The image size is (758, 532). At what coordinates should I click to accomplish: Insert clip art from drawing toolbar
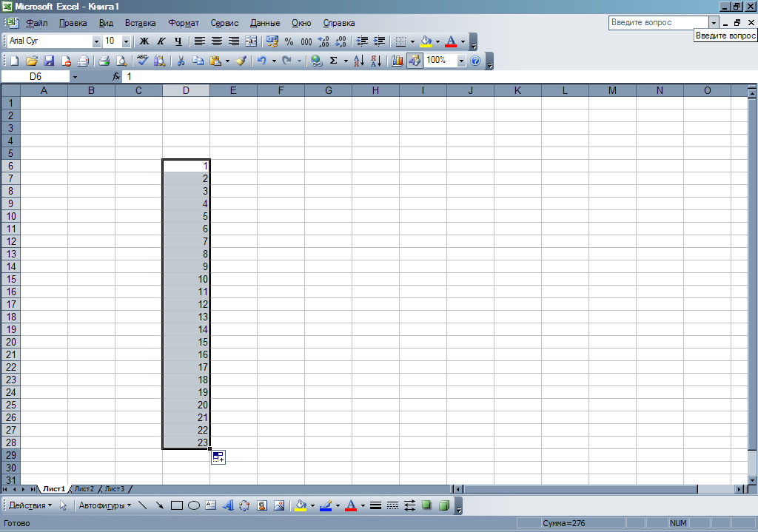pyautogui.click(x=262, y=505)
